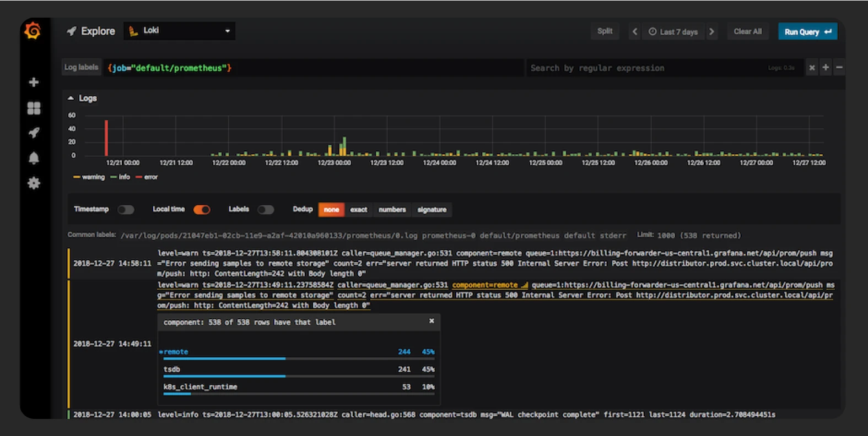Select the signature dedup option

coord(432,210)
